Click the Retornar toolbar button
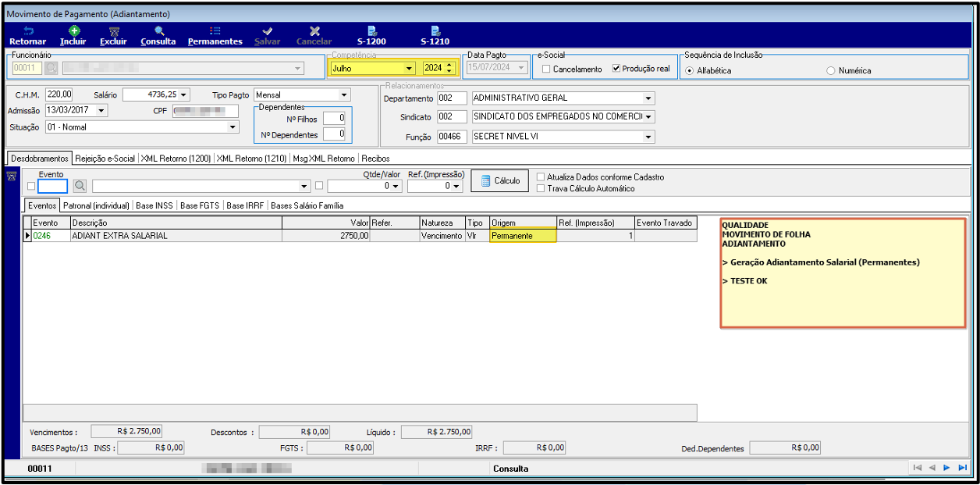 click(x=27, y=36)
